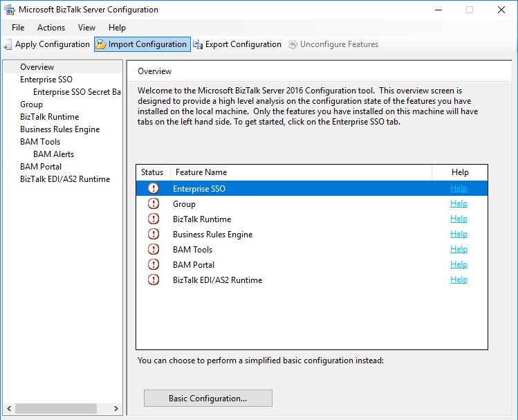This screenshot has width=518, height=420.
Task: Click the Export Configuration icon
Action: click(x=198, y=44)
